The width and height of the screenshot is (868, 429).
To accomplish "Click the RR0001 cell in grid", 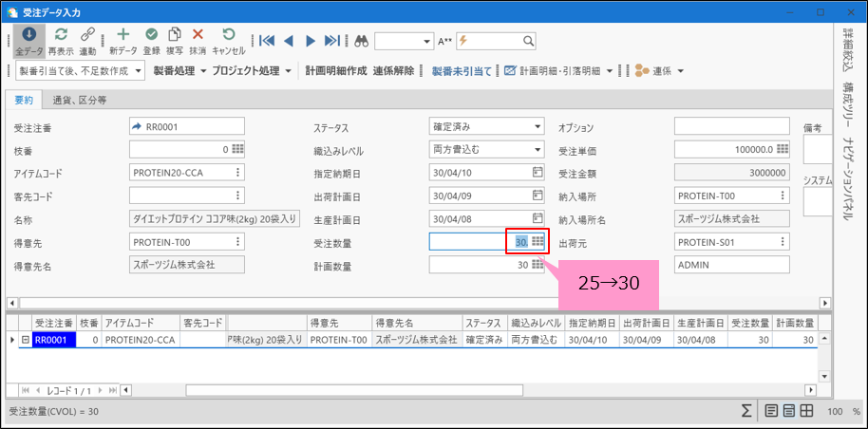I will (x=54, y=340).
